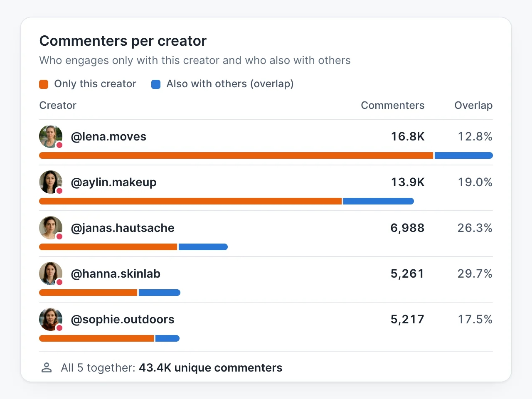Click the 'Commenters per creator' title
Image resolution: width=532 pixels, height=399 pixels.
(x=123, y=41)
